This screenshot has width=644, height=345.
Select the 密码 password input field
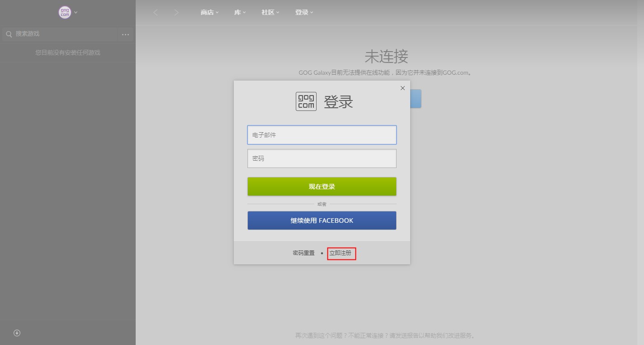(x=322, y=158)
